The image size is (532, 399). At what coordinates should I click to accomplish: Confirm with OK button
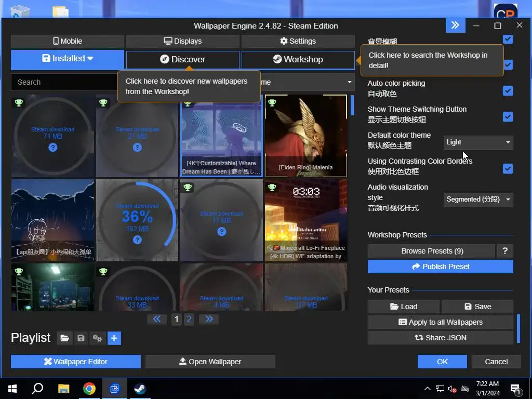442,362
